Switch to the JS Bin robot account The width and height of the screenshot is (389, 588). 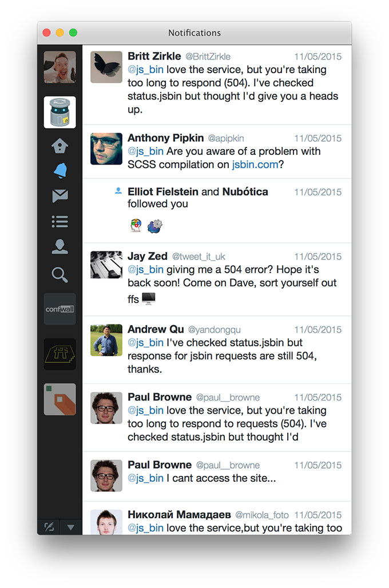[59, 112]
